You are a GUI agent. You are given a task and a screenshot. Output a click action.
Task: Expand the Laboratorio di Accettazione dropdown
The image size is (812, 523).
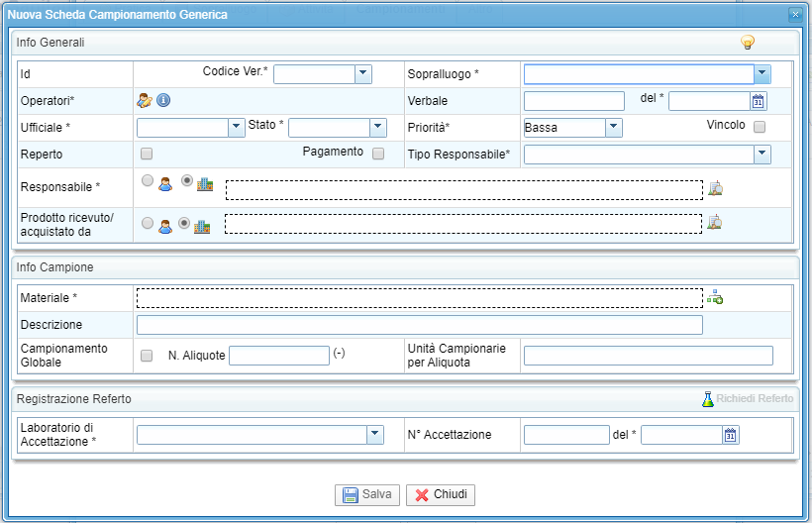point(375,435)
